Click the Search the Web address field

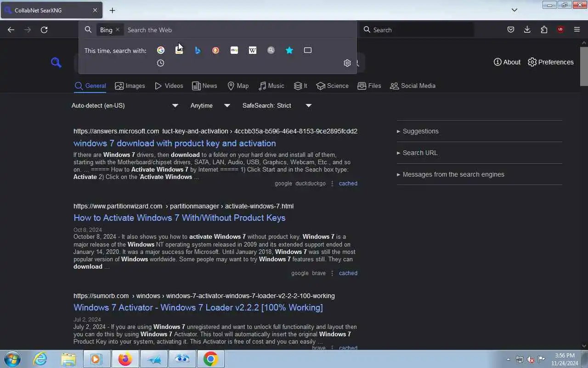click(239, 30)
